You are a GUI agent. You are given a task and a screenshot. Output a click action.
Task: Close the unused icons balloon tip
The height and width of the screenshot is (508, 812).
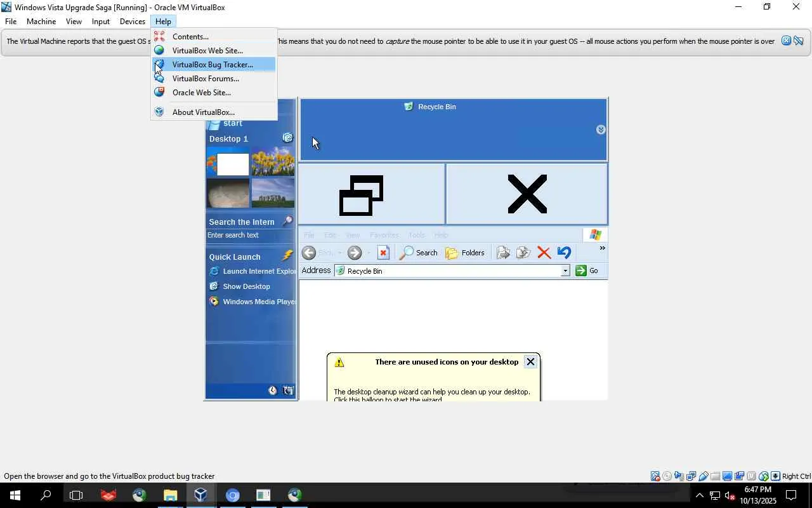tap(530, 362)
